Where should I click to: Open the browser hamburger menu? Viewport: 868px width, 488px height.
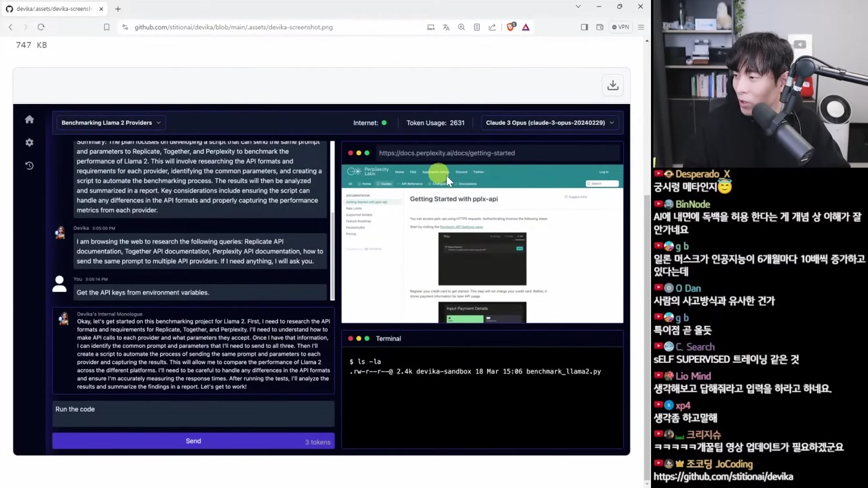coord(641,27)
